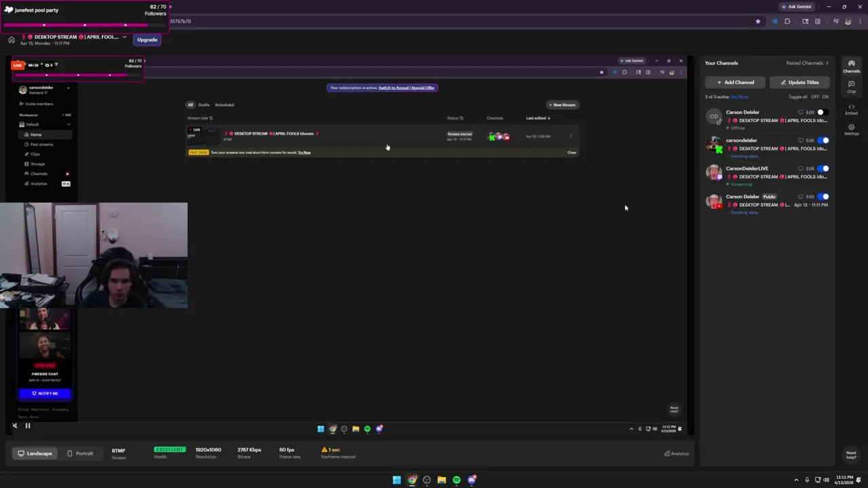Edit the carsondeisler channel title

(810, 140)
